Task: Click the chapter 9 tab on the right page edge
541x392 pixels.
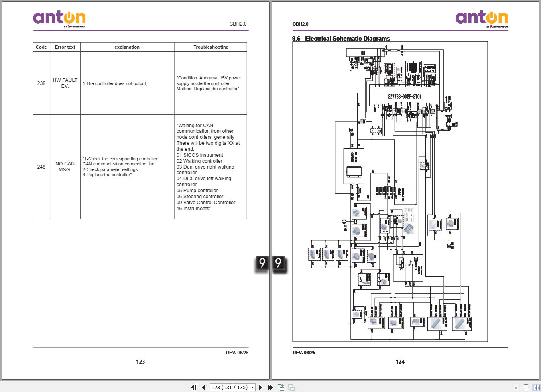Action: 279,263
